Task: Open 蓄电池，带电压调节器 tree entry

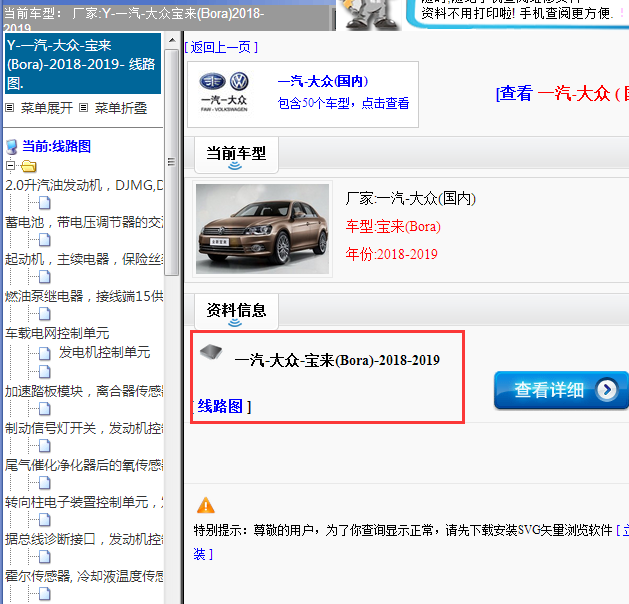Action: pos(84,222)
